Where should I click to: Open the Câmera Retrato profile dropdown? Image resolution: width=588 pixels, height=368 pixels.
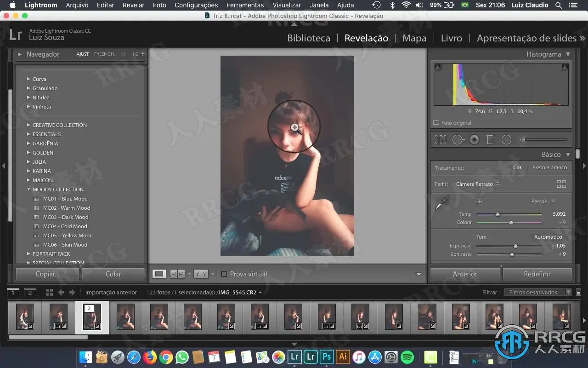pos(477,184)
